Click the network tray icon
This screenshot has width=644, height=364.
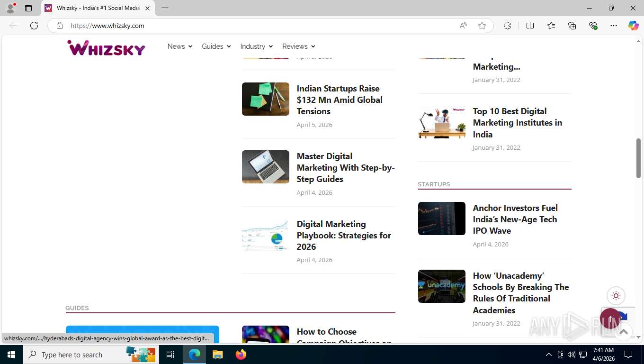[583, 355]
